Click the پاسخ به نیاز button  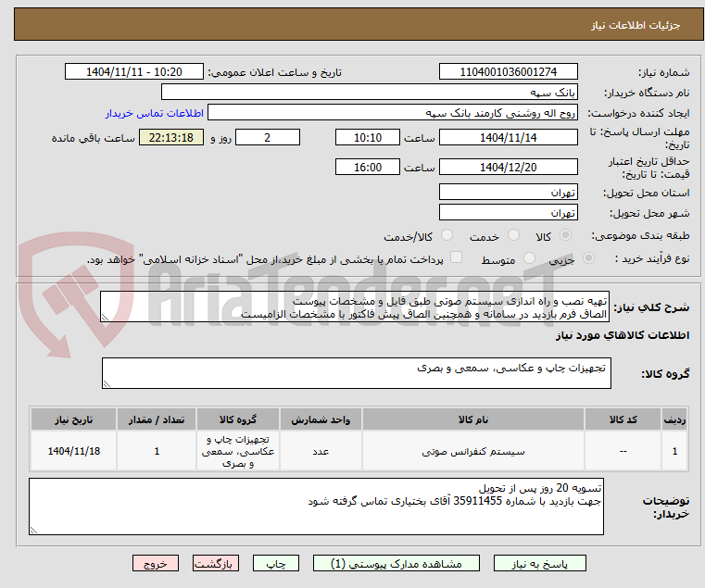[539, 563]
